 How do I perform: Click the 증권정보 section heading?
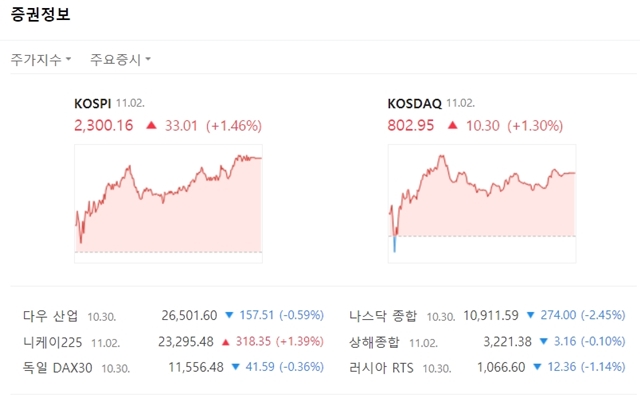tap(41, 17)
